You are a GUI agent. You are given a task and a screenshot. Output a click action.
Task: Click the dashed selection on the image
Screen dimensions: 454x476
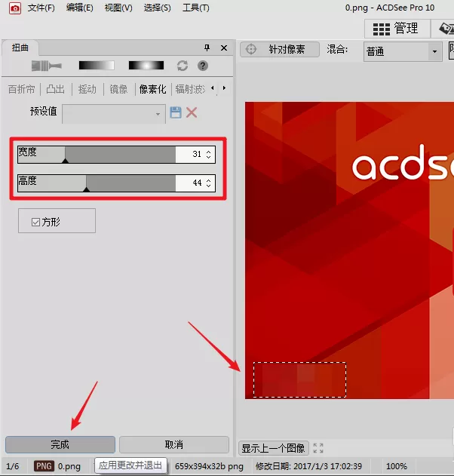point(300,379)
